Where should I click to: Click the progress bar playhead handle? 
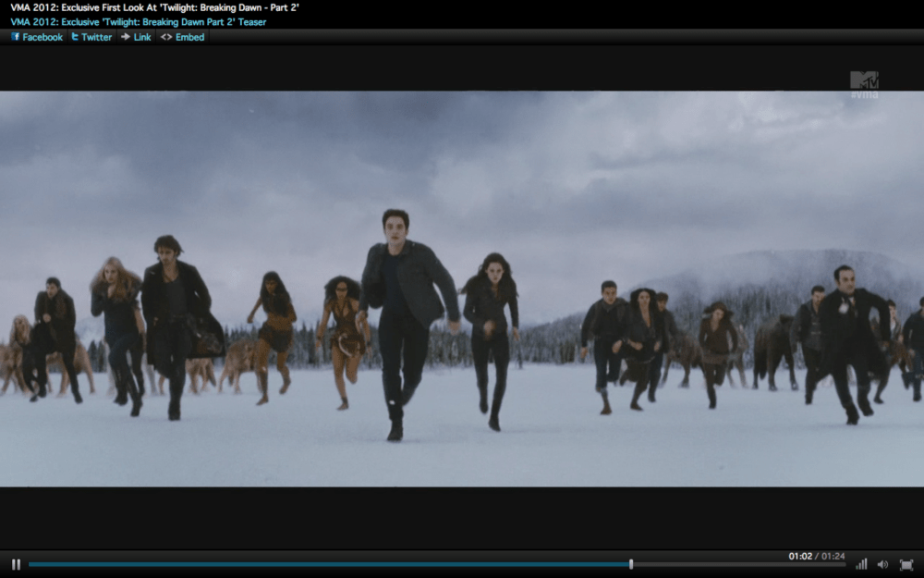(631, 564)
